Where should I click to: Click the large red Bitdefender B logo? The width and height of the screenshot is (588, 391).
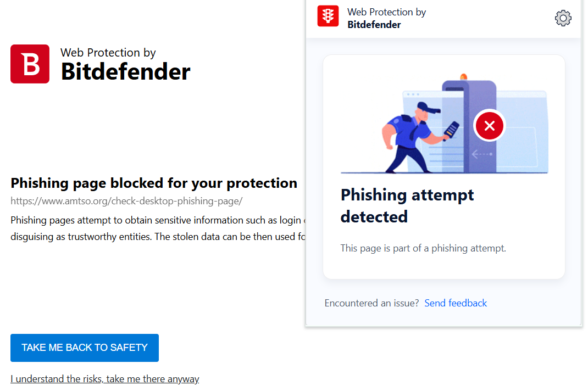(x=30, y=64)
